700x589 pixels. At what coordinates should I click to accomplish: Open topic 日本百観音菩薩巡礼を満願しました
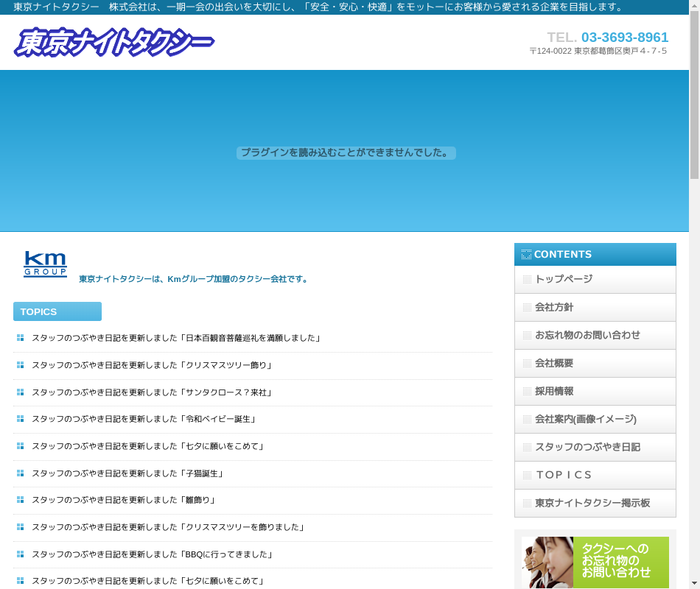coord(176,338)
